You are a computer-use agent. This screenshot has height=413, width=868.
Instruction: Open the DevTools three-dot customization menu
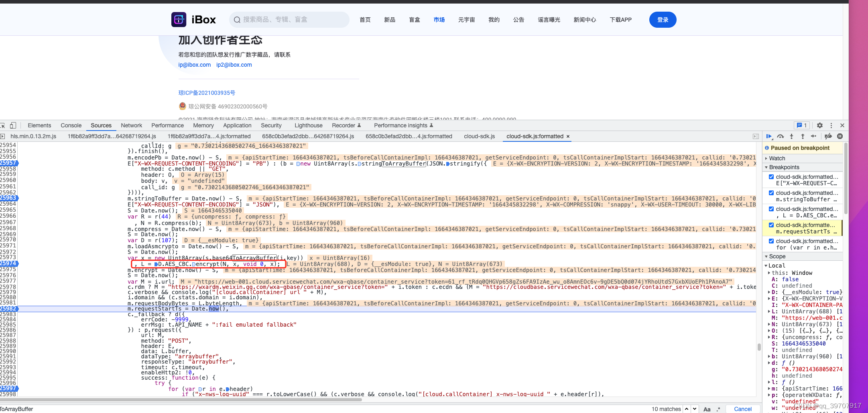point(831,125)
